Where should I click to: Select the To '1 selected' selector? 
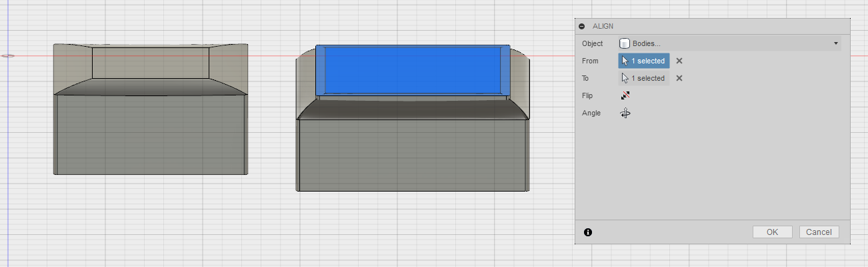coord(644,78)
